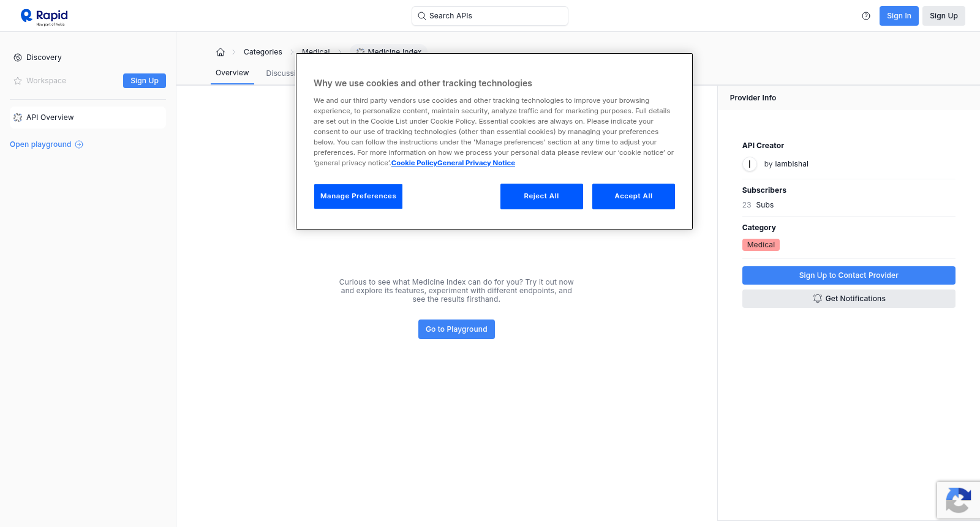This screenshot has height=527, width=980.
Task: Click Sign Up to Contact Provider
Action: 848,275
